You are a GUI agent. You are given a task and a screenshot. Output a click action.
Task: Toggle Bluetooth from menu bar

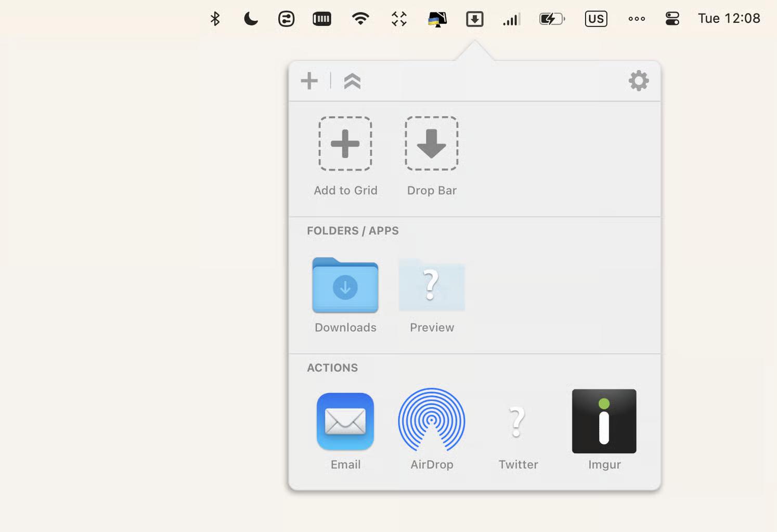point(215,19)
